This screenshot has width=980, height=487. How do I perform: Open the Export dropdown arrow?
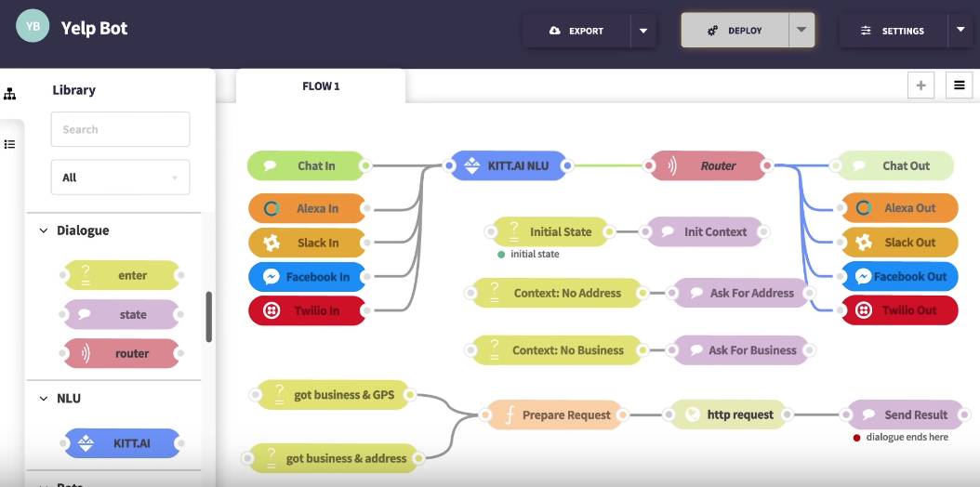(x=643, y=31)
